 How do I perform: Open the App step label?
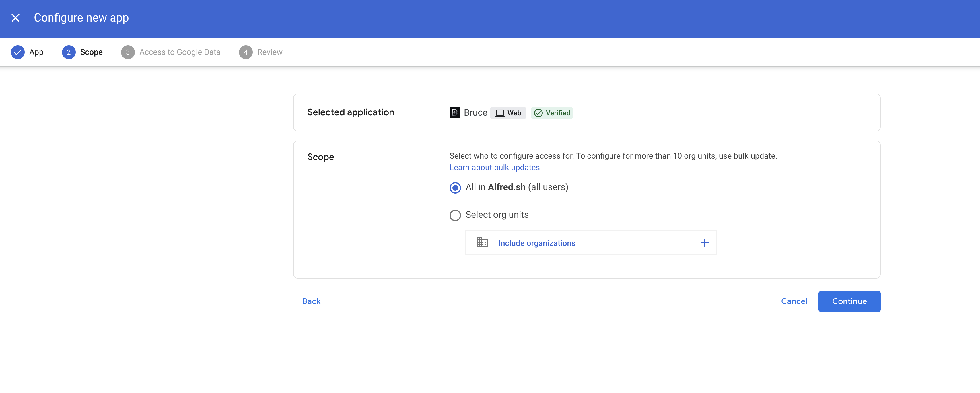point(36,52)
